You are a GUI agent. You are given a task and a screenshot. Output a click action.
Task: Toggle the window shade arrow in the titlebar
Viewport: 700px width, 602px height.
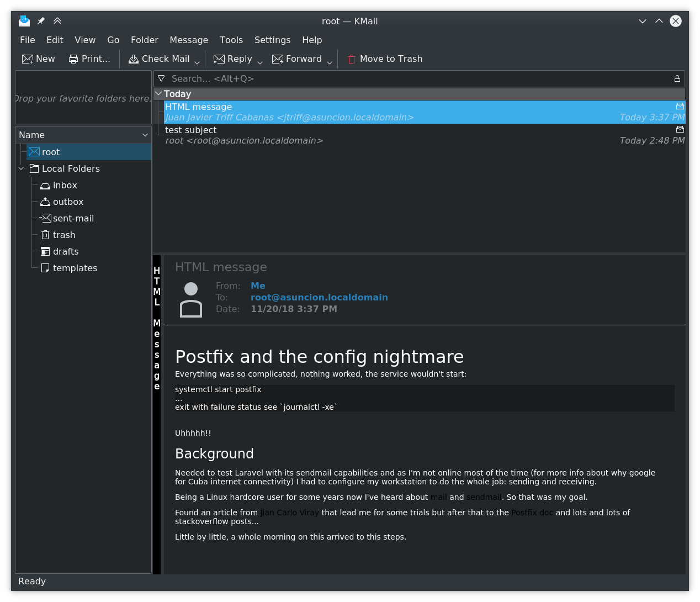point(57,21)
